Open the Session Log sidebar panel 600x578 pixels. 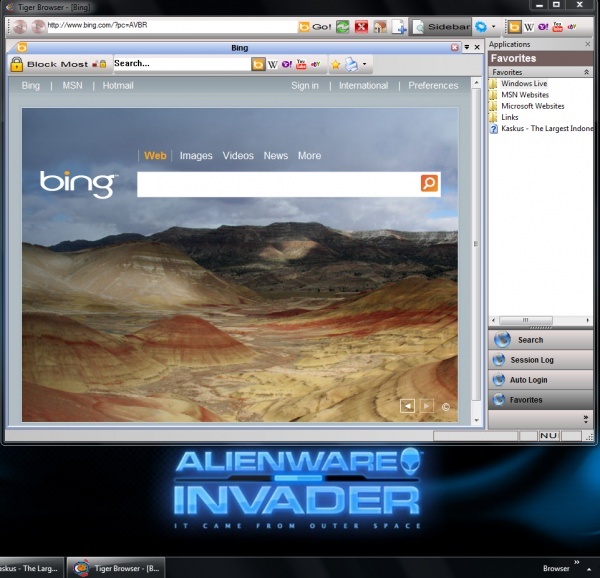540,360
